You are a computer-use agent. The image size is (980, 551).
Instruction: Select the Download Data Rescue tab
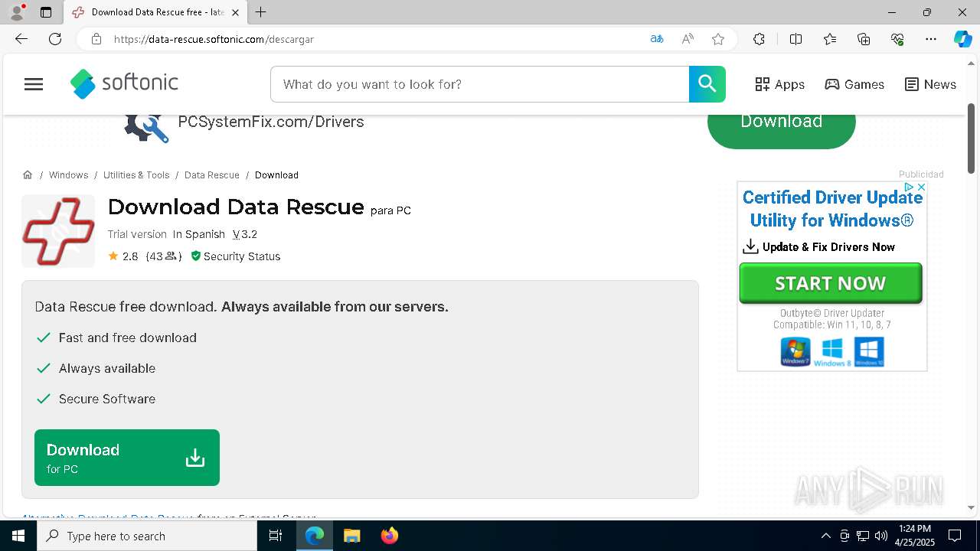coord(155,12)
